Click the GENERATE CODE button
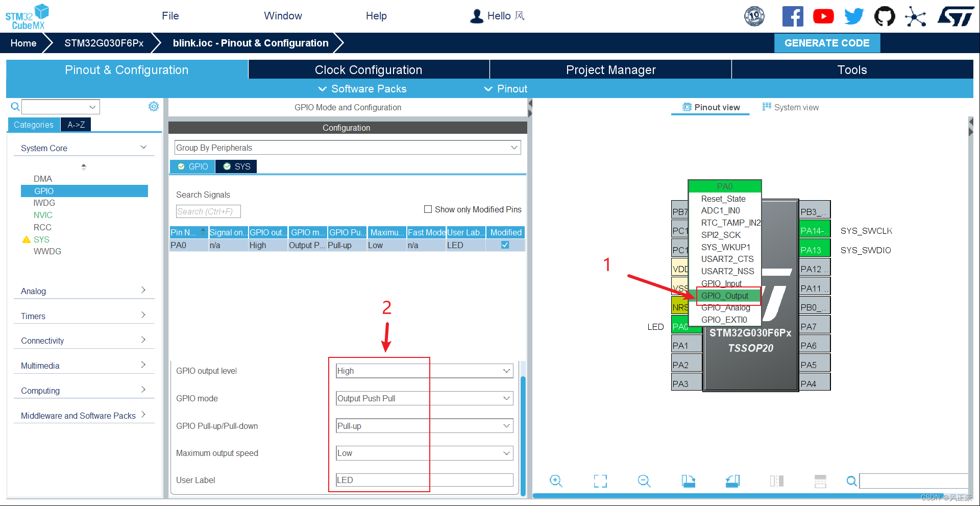 pos(827,43)
